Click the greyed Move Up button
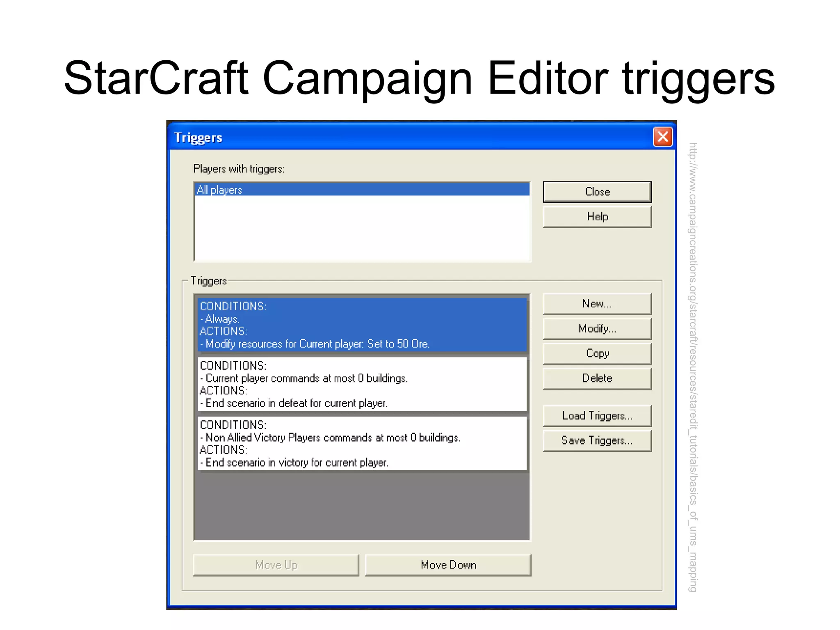Image resolution: width=840 pixels, height=630 pixels. point(276,565)
